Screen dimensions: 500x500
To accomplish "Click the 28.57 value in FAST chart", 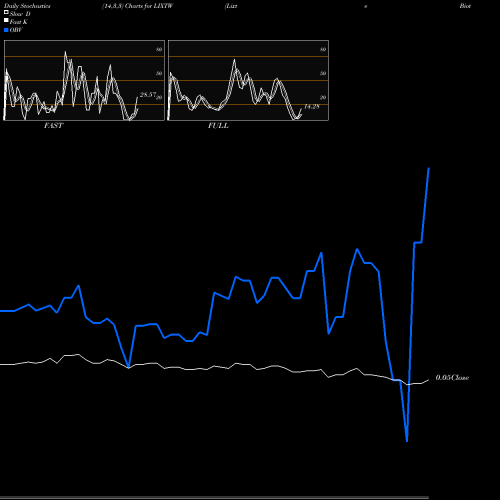I will 148,95.
